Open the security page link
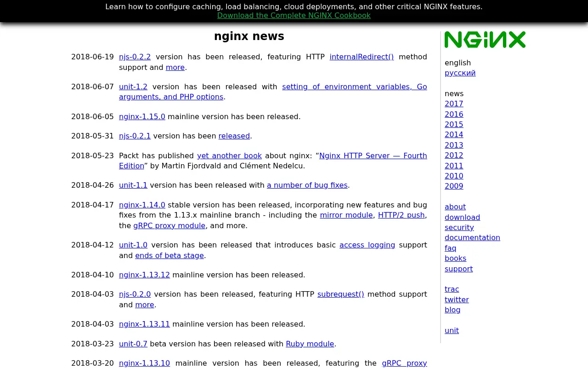Screen dimensions: 588x368 tap(459, 227)
